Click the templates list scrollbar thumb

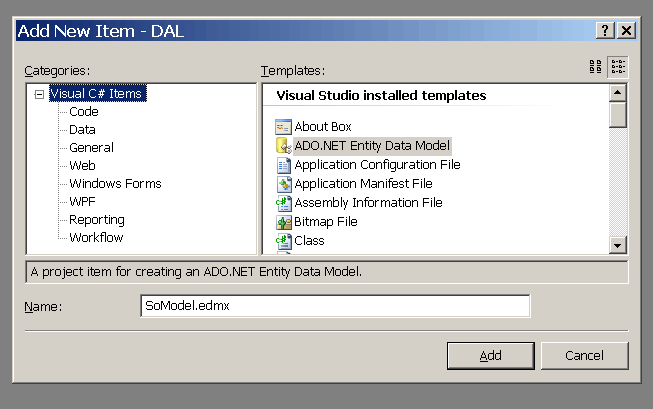click(618, 115)
